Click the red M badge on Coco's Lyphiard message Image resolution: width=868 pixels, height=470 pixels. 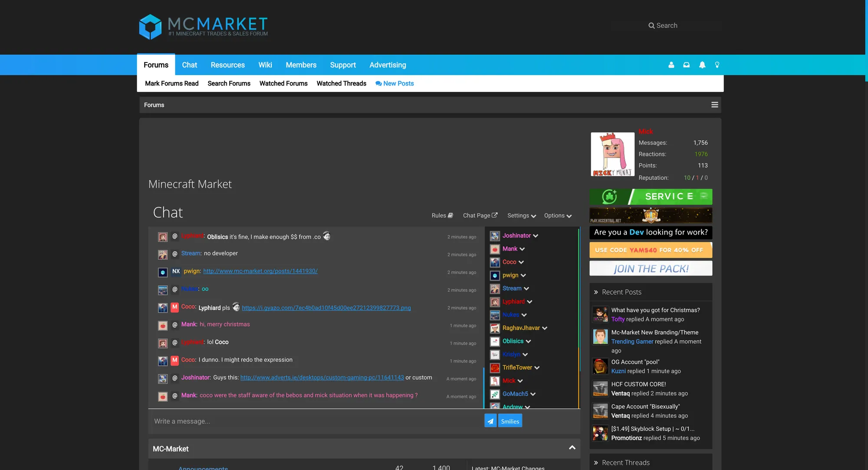pos(174,307)
